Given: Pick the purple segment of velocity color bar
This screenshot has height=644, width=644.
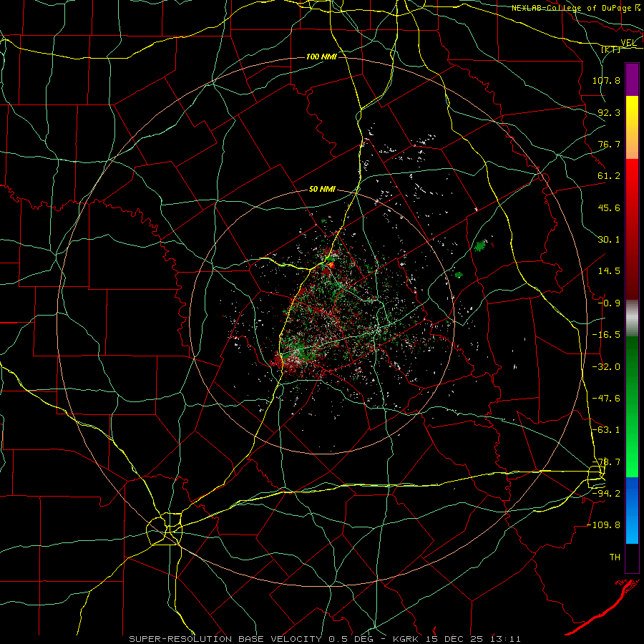Looking at the screenshot, I should pyautogui.click(x=632, y=80).
